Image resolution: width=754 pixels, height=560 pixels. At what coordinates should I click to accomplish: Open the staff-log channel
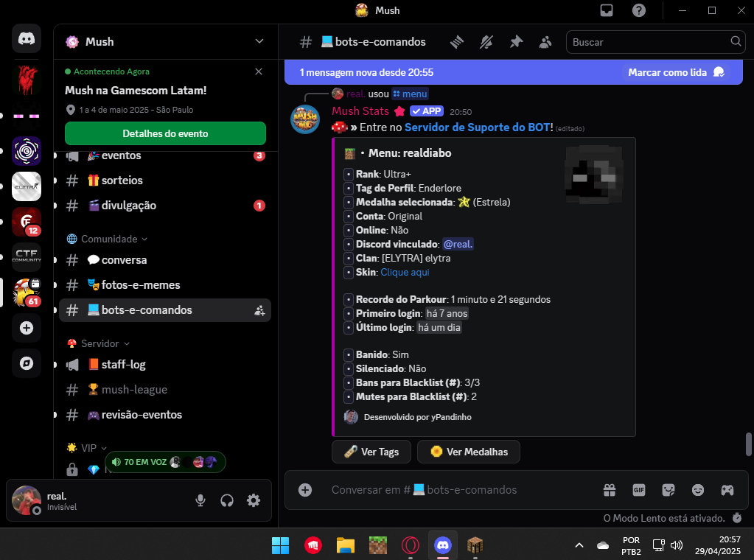[165, 365]
